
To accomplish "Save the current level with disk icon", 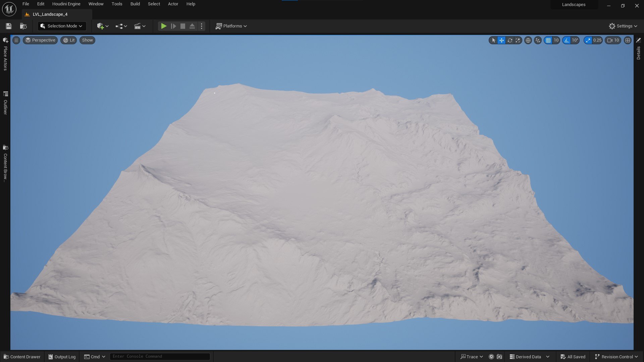I will pyautogui.click(x=9, y=26).
